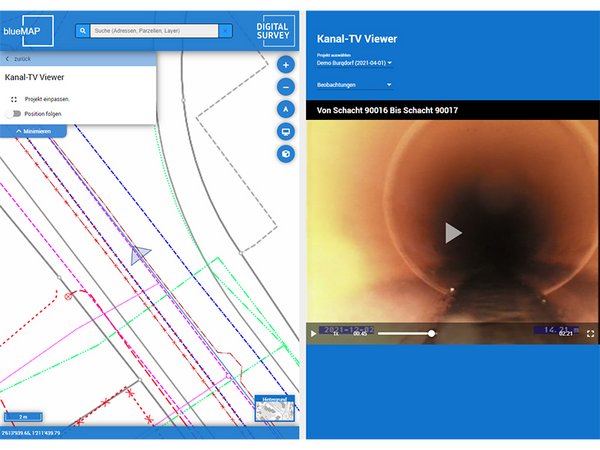Go back with zurück
Viewport: 600px width, 450px height.
click(20, 59)
